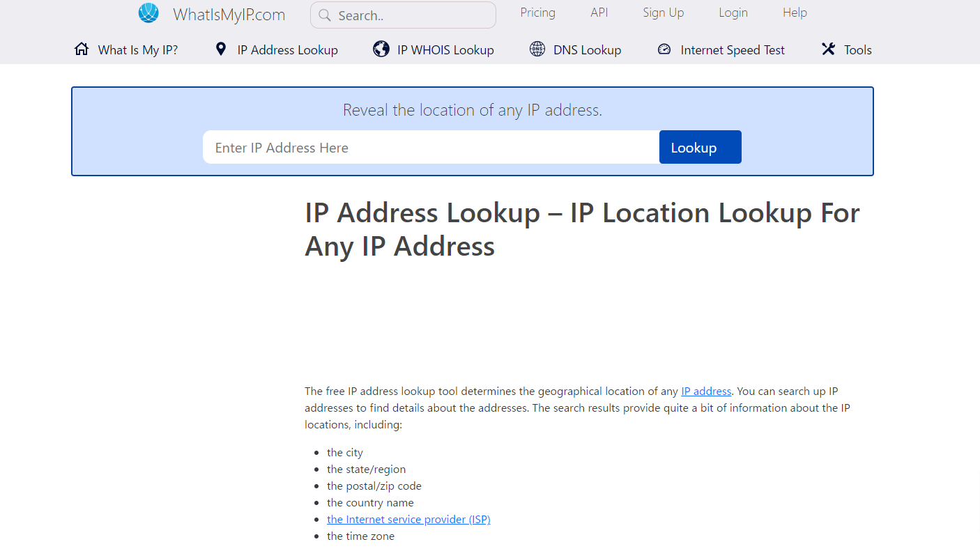Select Sign Up in the top navigation
The height and width of the screenshot is (551, 980).
663,13
